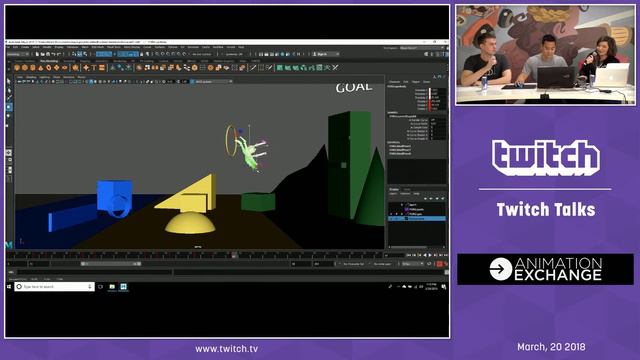
Task: Click the current frame marker on time slider
Action: [x=234, y=256]
